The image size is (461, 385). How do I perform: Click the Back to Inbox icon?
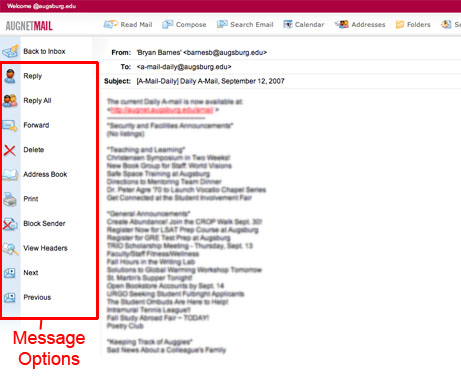click(x=10, y=51)
